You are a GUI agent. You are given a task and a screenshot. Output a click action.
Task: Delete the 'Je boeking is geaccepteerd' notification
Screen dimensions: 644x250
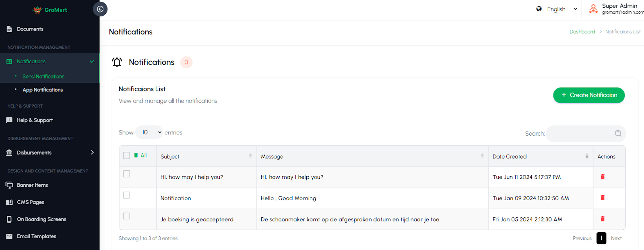pos(603,219)
